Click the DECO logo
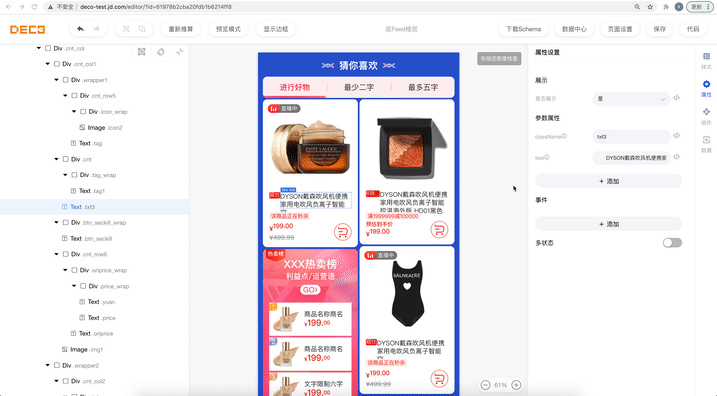Viewport: 717px width, 396px height. tap(27, 29)
